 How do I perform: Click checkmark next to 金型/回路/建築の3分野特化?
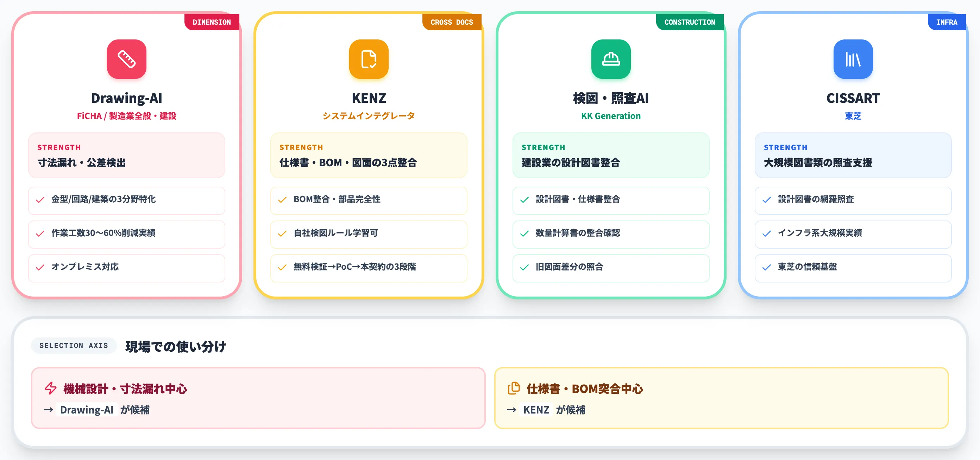coord(40,200)
